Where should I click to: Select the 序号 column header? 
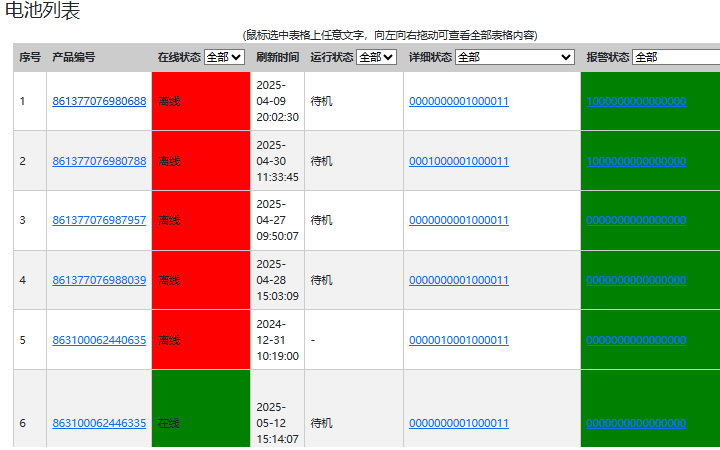[30, 57]
